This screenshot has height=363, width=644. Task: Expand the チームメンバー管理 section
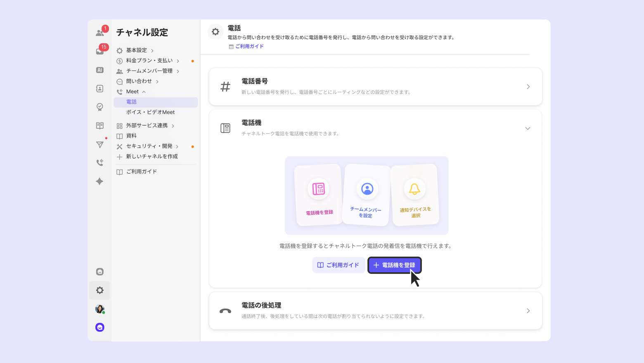pos(178,71)
